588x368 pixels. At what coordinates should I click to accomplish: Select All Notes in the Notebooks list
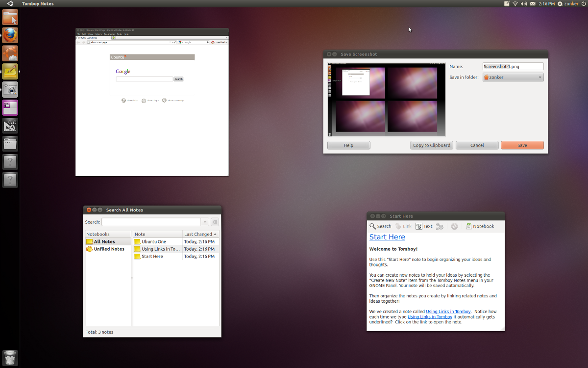[102, 241]
